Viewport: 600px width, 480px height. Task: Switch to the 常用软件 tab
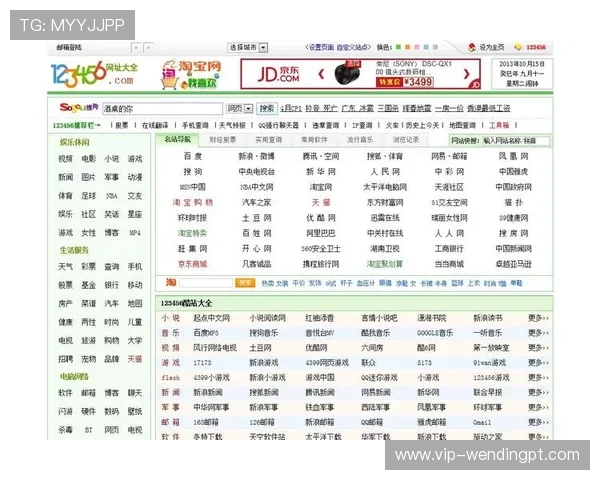pyautogui.click(x=314, y=140)
